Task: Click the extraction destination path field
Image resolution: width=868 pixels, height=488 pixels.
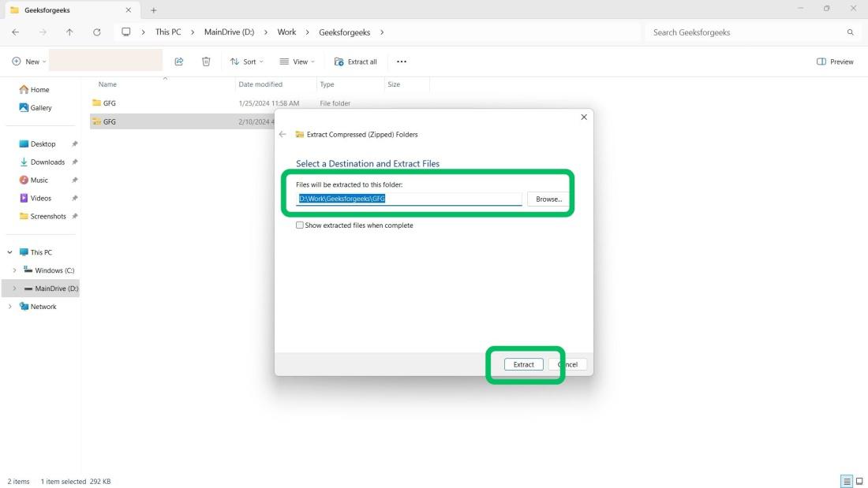Action: click(x=409, y=199)
